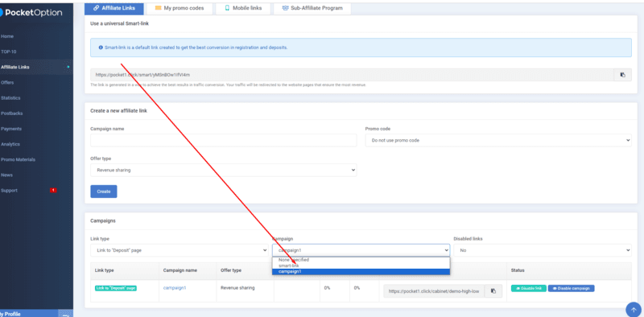Select Affiliate Links in sidebar

[x=15, y=67]
